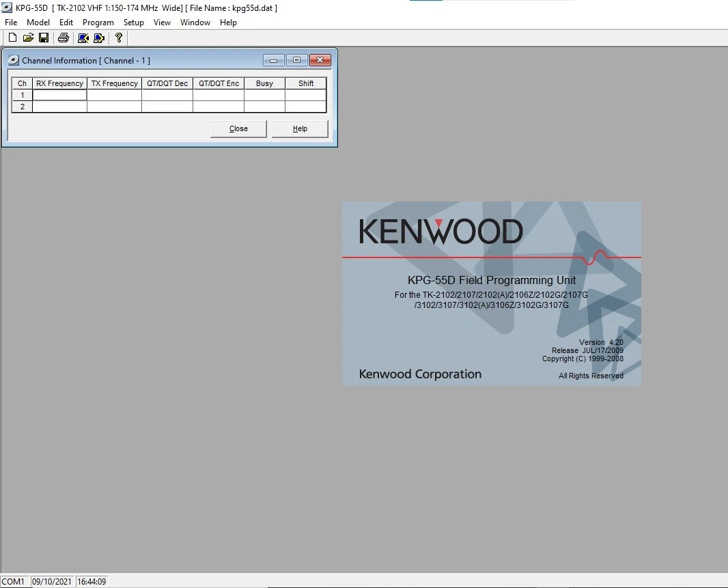Open the Setup menu

pyautogui.click(x=133, y=23)
